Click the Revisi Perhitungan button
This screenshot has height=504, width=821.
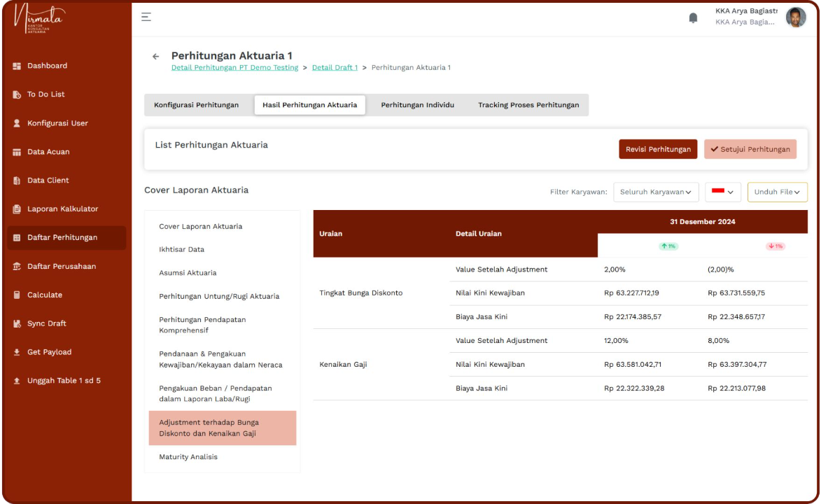[x=658, y=149]
